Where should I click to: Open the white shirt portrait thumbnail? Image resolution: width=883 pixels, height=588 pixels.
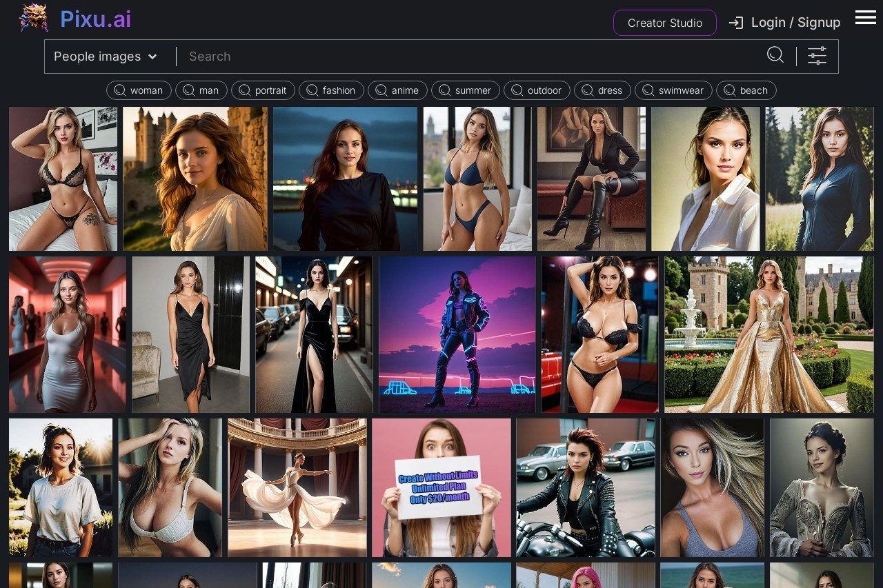tap(706, 179)
